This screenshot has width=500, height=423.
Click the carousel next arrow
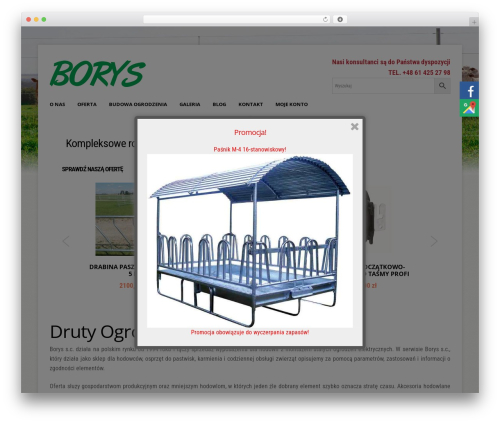pyautogui.click(x=434, y=241)
